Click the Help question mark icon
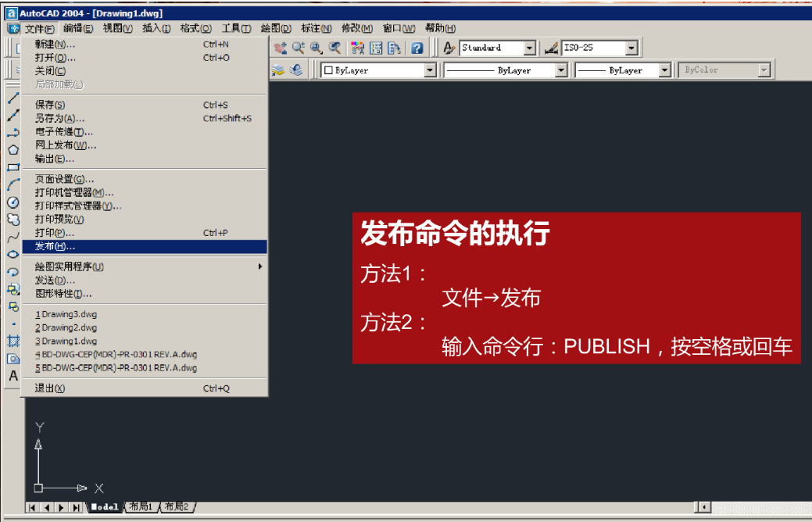Image resolution: width=812 pixels, height=522 pixels. [417, 48]
